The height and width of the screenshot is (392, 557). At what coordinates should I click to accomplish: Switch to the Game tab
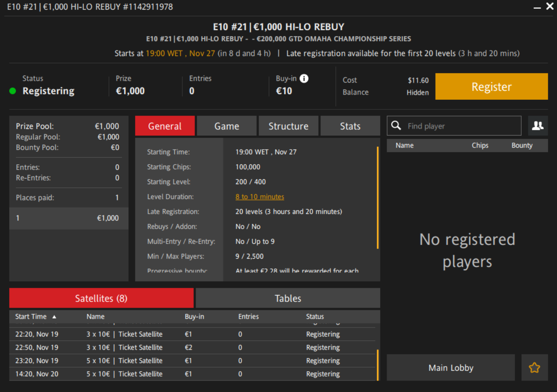(226, 126)
